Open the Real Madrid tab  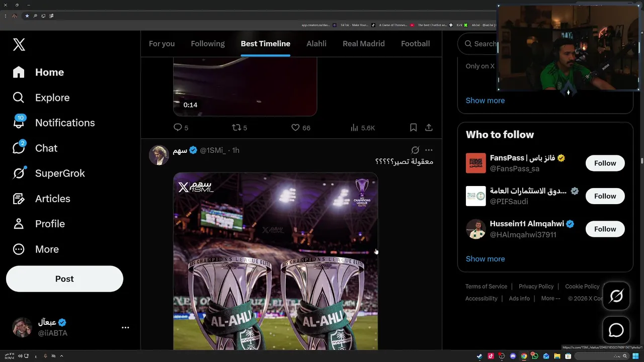click(364, 44)
